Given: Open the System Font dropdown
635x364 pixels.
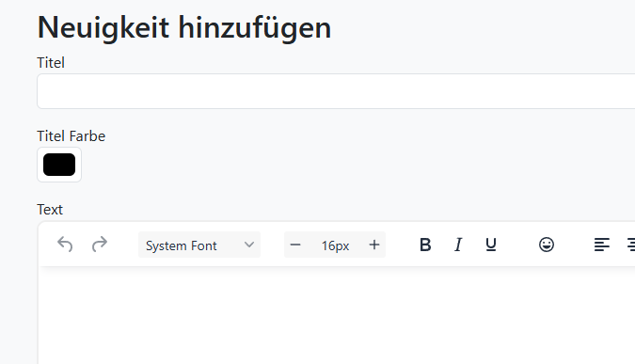Looking at the screenshot, I should pyautogui.click(x=199, y=245).
